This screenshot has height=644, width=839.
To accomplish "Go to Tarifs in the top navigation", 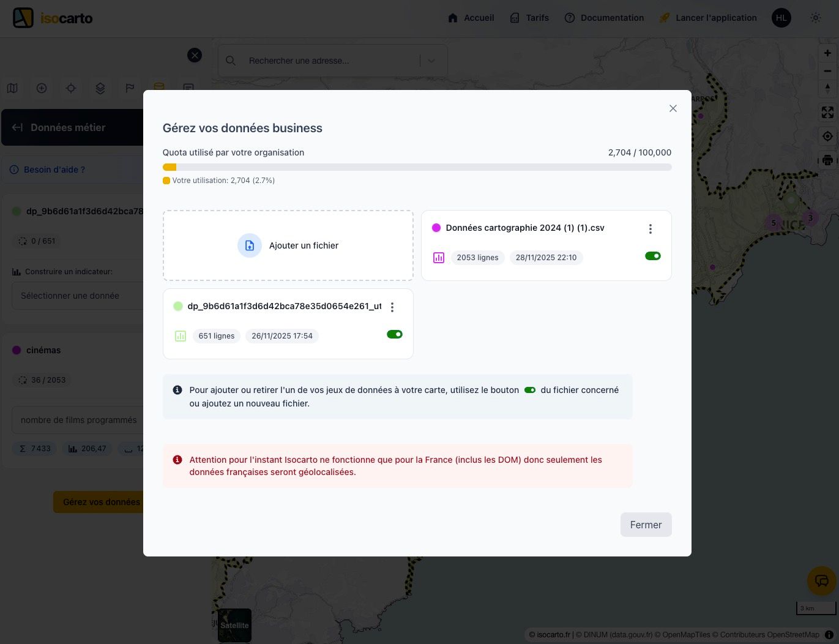I will [529, 18].
